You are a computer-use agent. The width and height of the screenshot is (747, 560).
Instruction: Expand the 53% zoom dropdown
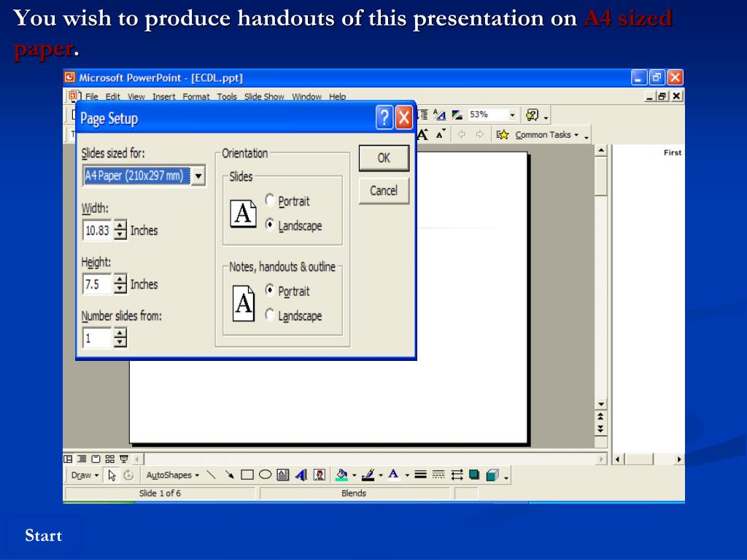click(513, 115)
